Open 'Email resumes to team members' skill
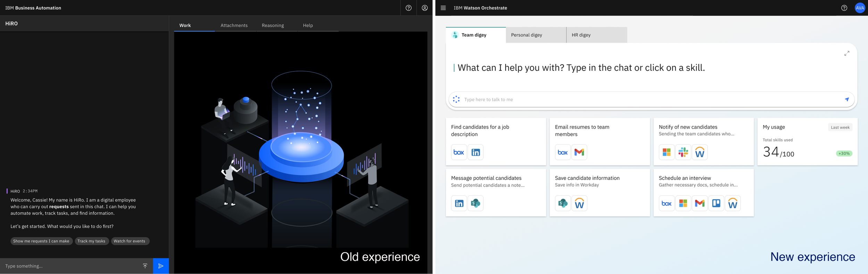Image resolution: width=868 pixels, height=274 pixels. tap(600, 142)
